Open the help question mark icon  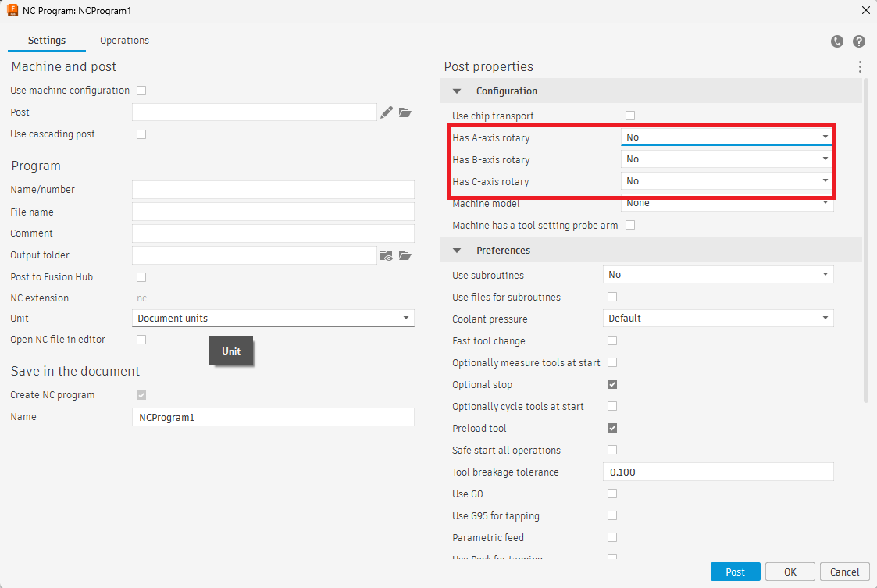point(858,41)
